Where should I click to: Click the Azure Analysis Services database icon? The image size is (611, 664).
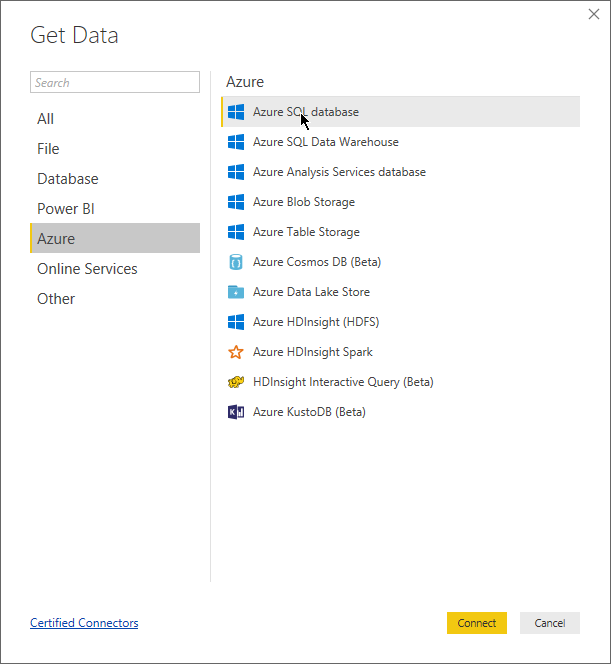pyautogui.click(x=236, y=172)
